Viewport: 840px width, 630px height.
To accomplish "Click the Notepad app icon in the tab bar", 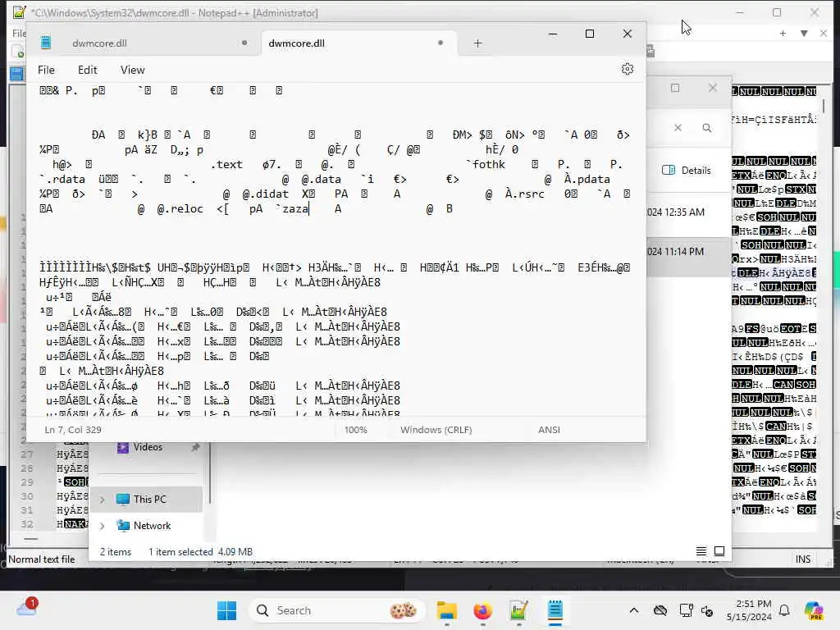I will pyautogui.click(x=46, y=43).
